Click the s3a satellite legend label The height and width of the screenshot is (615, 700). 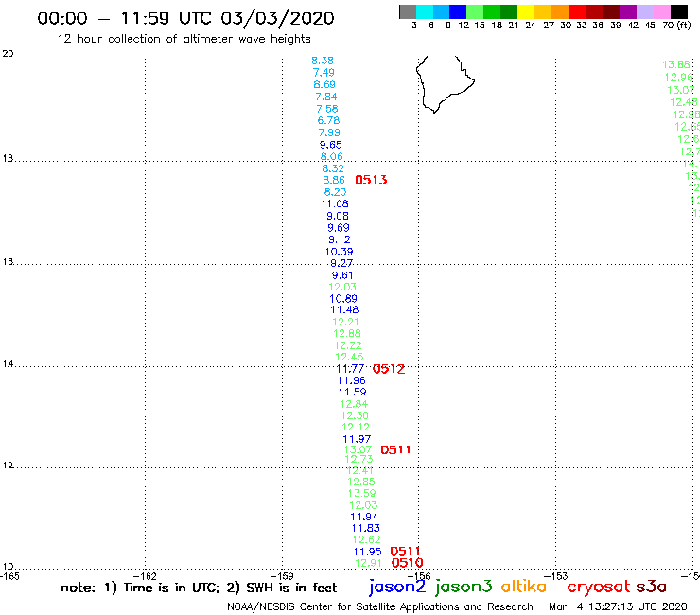click(x=652, y=587)
